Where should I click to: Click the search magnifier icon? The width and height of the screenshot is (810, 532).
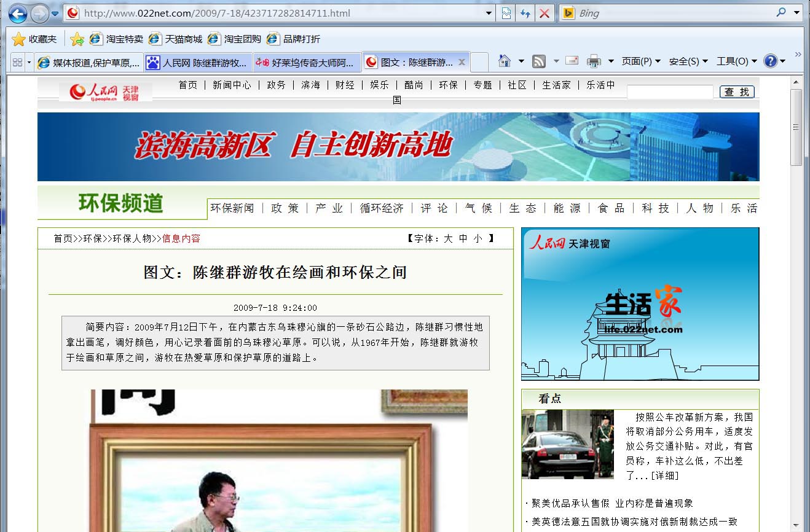point(781,12)
